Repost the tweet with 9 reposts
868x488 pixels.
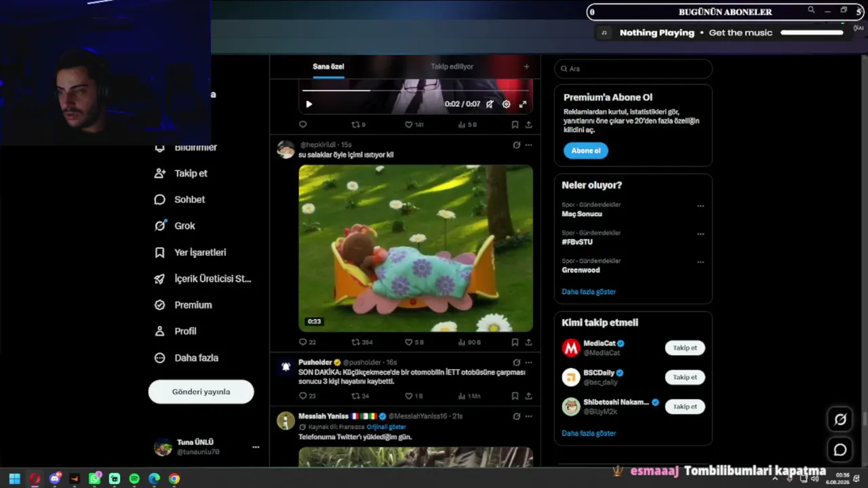(x=358, y=125)
